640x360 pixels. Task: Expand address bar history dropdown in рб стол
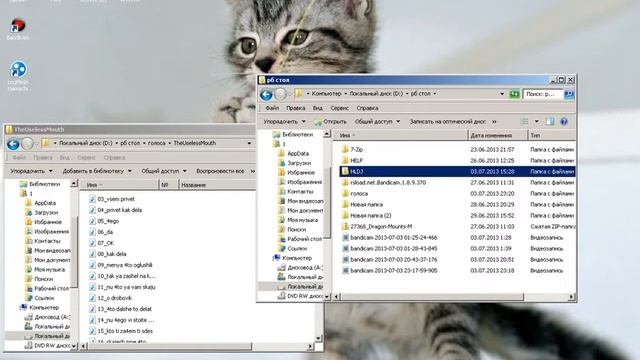point(502,94)
